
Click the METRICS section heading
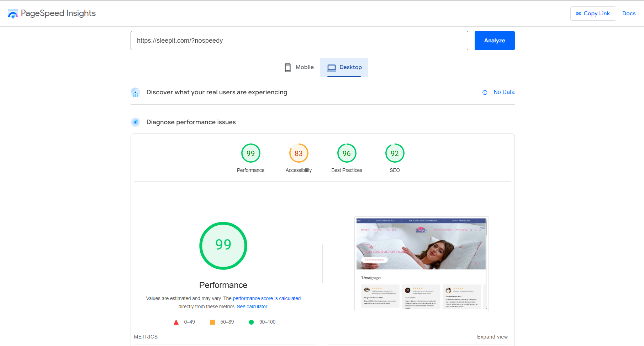(x=146, y=337)
